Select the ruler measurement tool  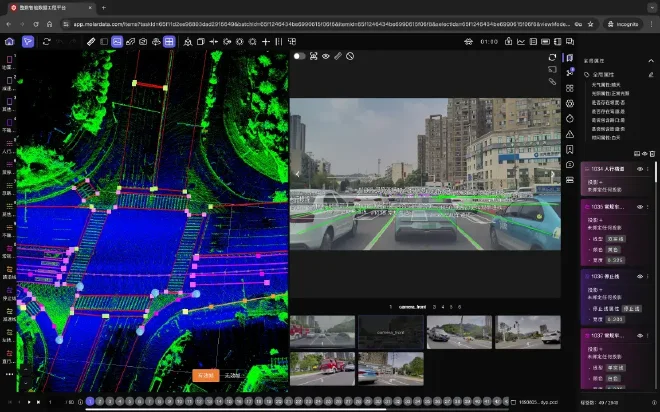pos(91,42)
